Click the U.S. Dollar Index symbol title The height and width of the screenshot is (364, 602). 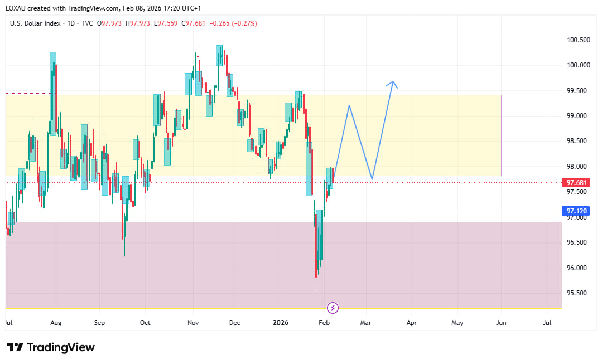coord(35,23)
